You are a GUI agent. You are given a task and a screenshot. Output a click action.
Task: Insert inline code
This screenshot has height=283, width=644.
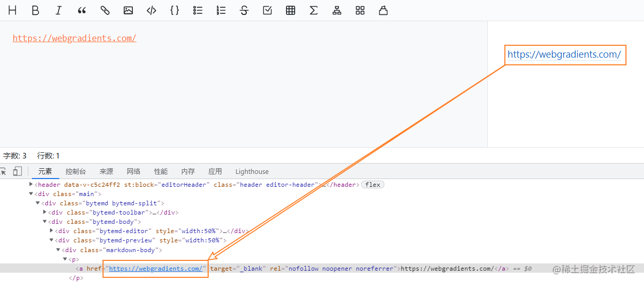(151, 10)
